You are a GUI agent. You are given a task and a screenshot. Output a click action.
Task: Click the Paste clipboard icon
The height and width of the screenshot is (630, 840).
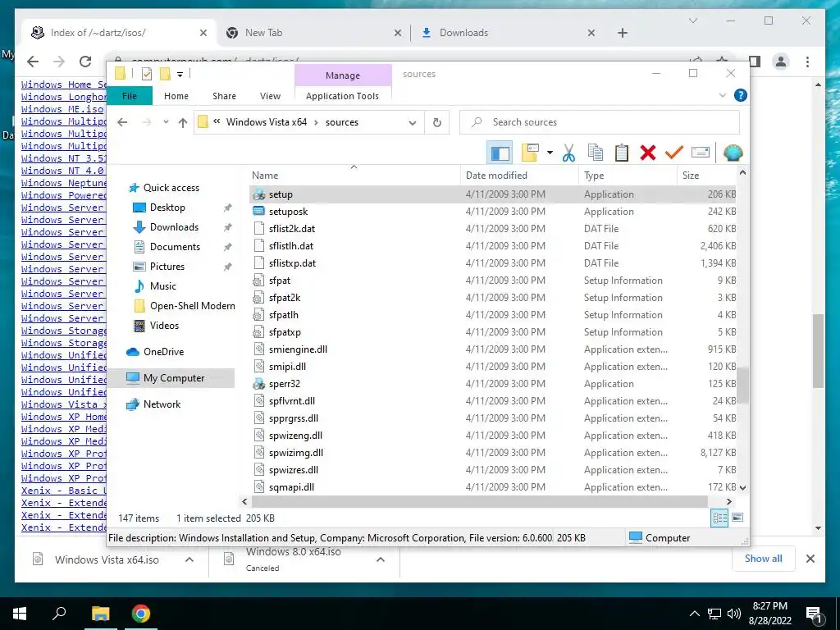(x=622, y=153)
